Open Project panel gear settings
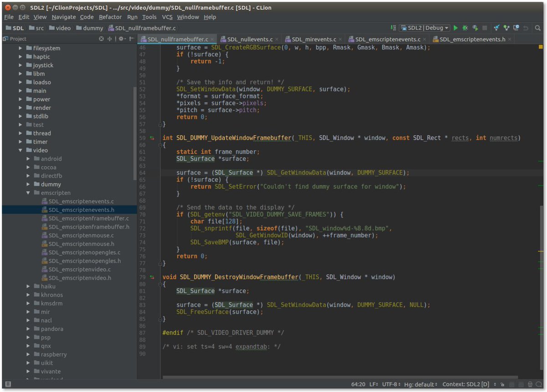The width and height of the screenshot is (547, 392). [122, 39]
